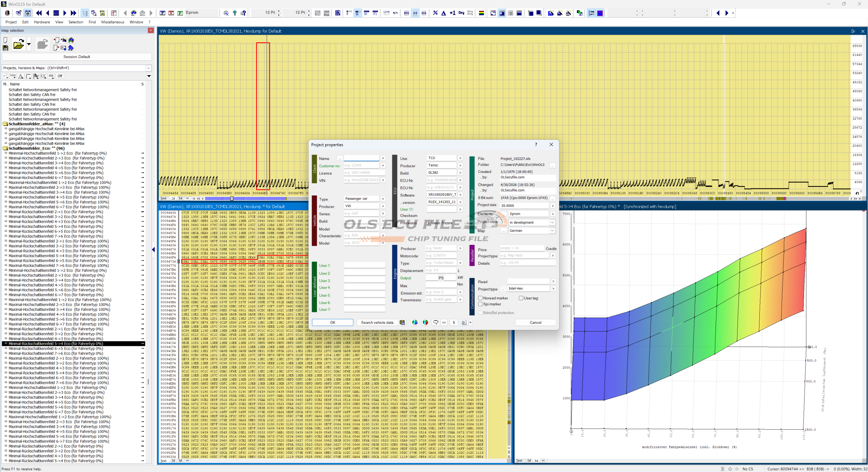The width and height of the screenshot is (868, 472).
Task: Click the green save disk icon in Map selection
Action: [x=5, y=48]
